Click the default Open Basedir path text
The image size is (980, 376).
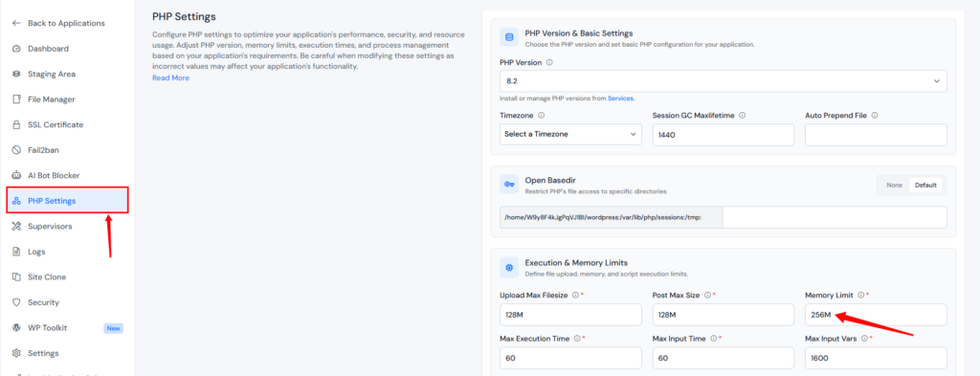(x=603, y=217)
